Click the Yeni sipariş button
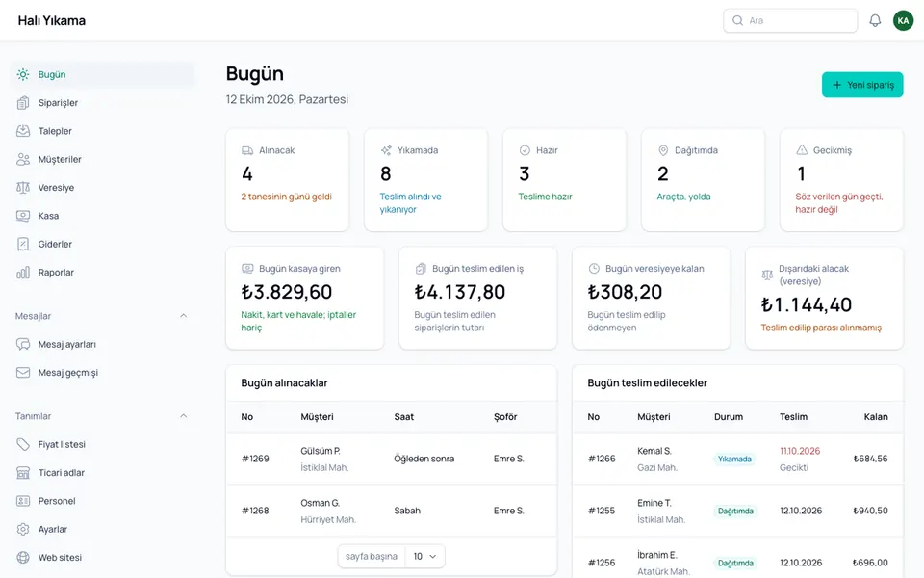Screen dimensions: 924x578 point(862,85)
